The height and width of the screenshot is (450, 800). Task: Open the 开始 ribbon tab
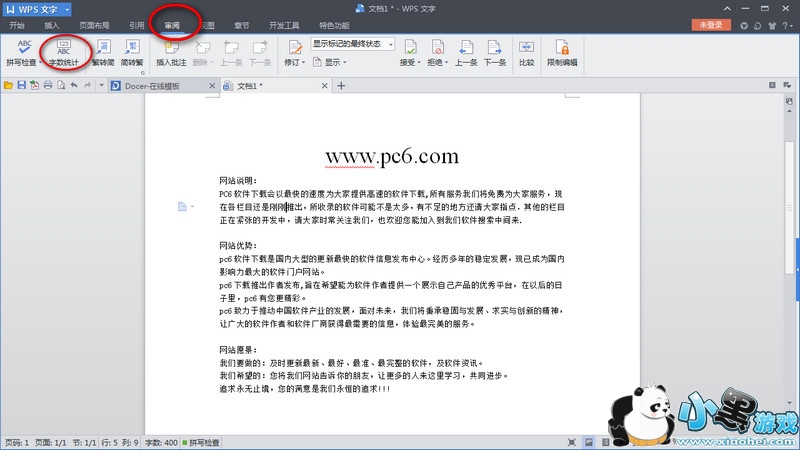click(x=17, y=26)
